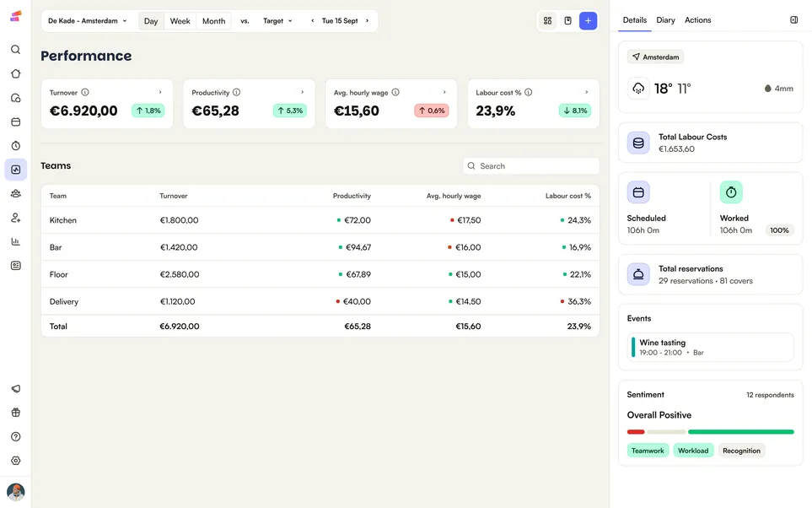Click the Amsterdam location chip
Screen dimensions: 812x508
[655, 57]
